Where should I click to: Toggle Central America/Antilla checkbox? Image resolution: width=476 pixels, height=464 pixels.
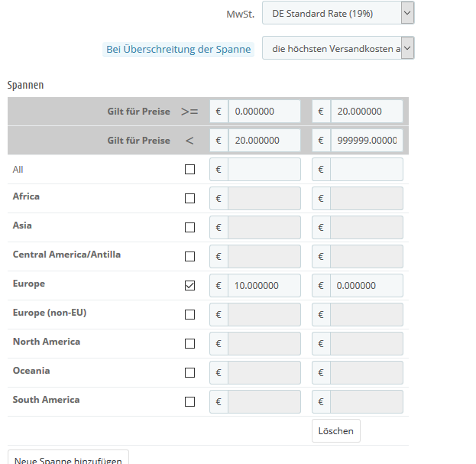click(190, 257)
